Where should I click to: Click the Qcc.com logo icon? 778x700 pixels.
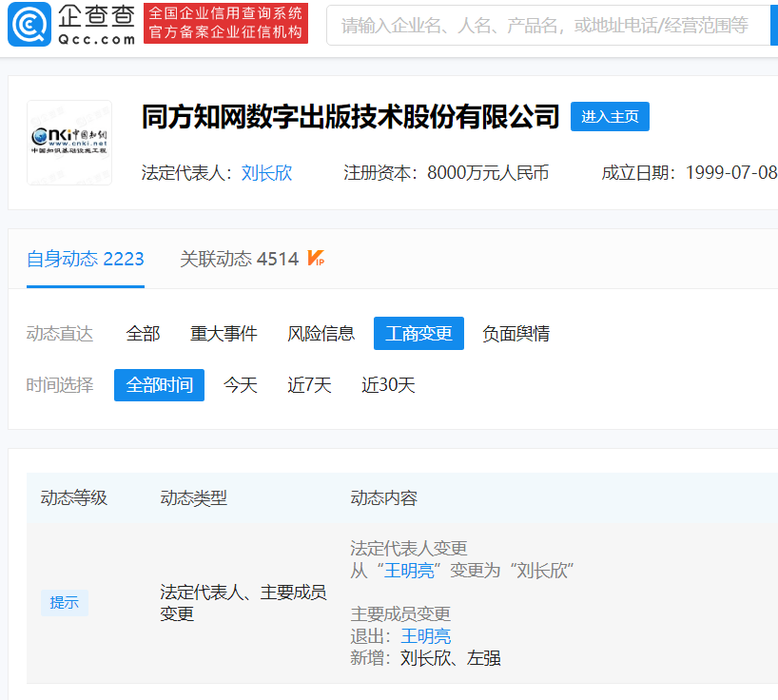pyautogui.click(x=29, y=24)
